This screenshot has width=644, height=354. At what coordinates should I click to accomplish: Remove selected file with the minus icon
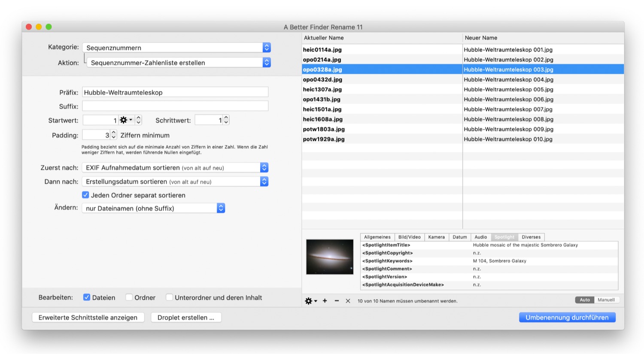pyautogui.click(x=337, y=301)
